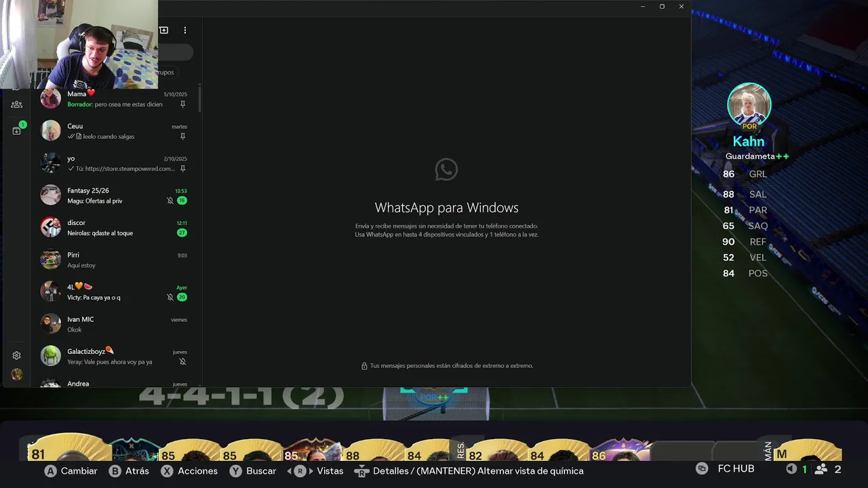868x488 pixels.
Task: Click the Kahn player name
Action: click(x=749, y=142)
